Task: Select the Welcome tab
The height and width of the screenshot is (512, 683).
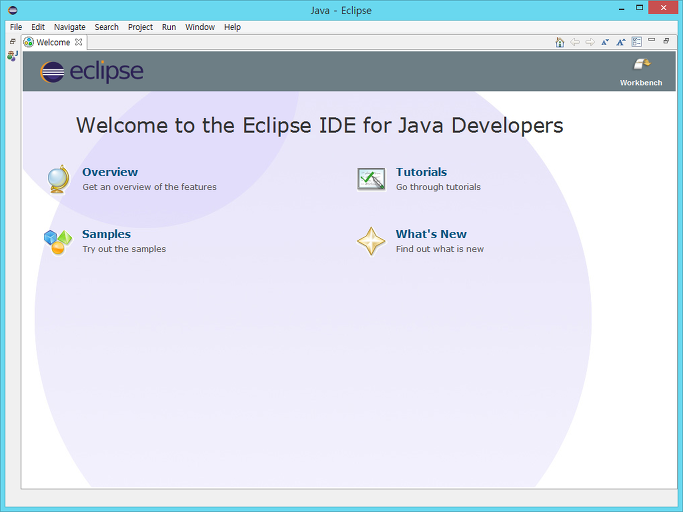Action: pyautogui.click(x=53, y=42)
